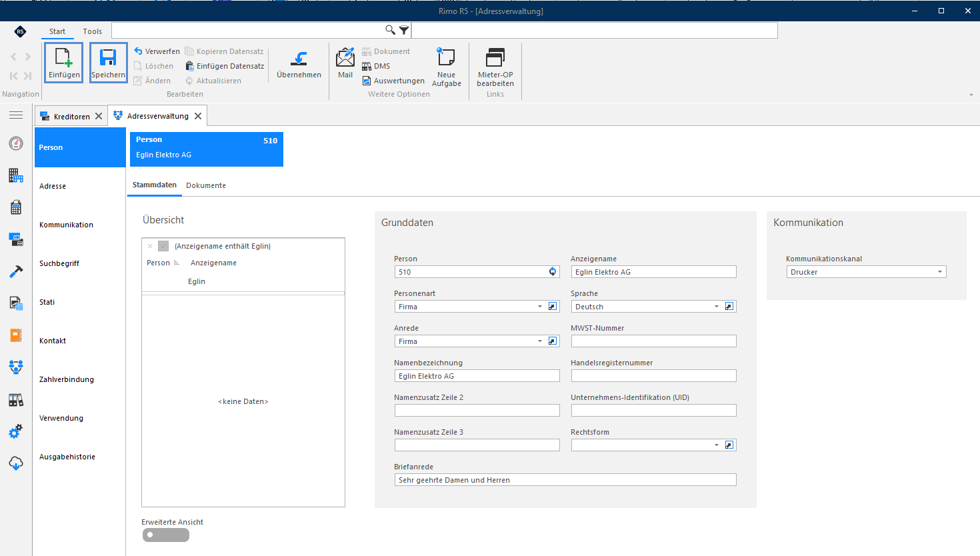Create a Neue Aufgabe
The width and height of the screenshot is (980, 556).
[x=446, y=67]
